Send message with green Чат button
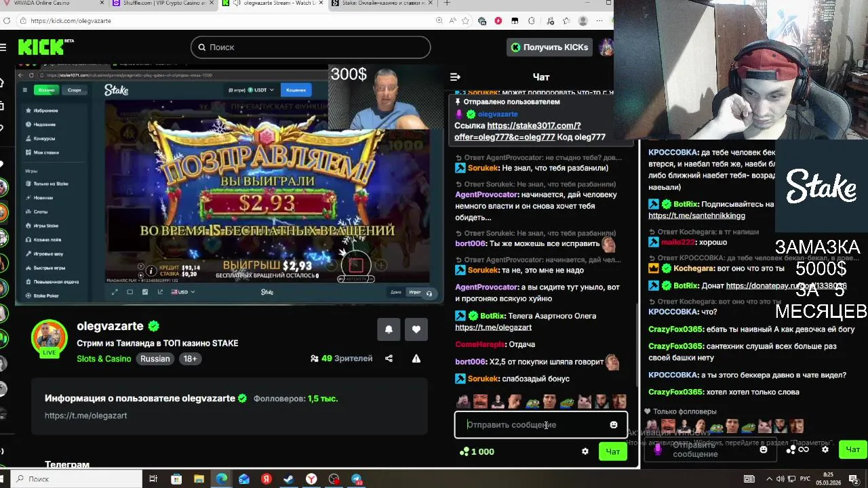The image size is (868, 488). pos(613,451)
